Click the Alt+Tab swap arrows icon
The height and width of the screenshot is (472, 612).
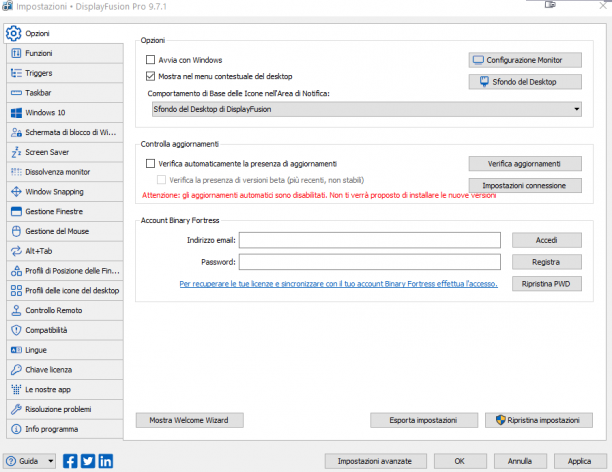tap(16, 251)
